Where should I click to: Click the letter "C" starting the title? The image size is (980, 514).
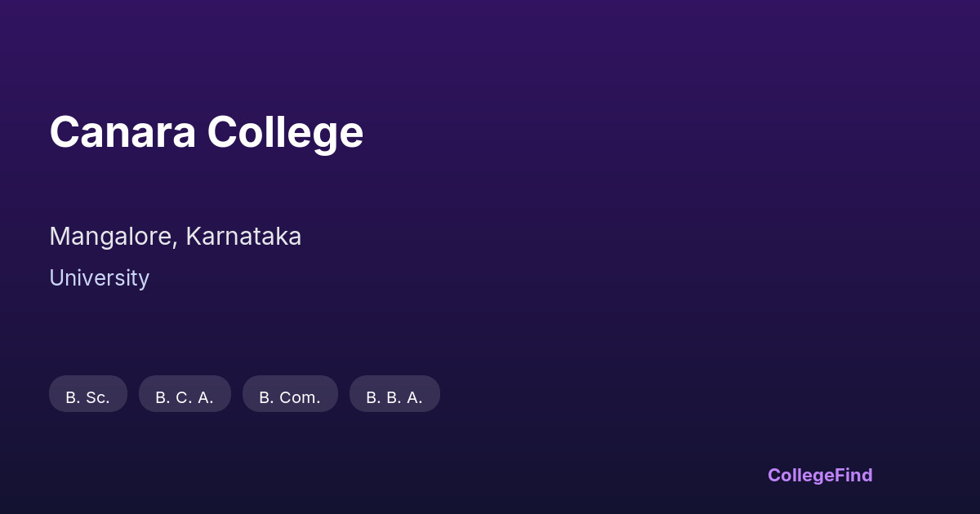pyautogui.click(x=64, y=132)
